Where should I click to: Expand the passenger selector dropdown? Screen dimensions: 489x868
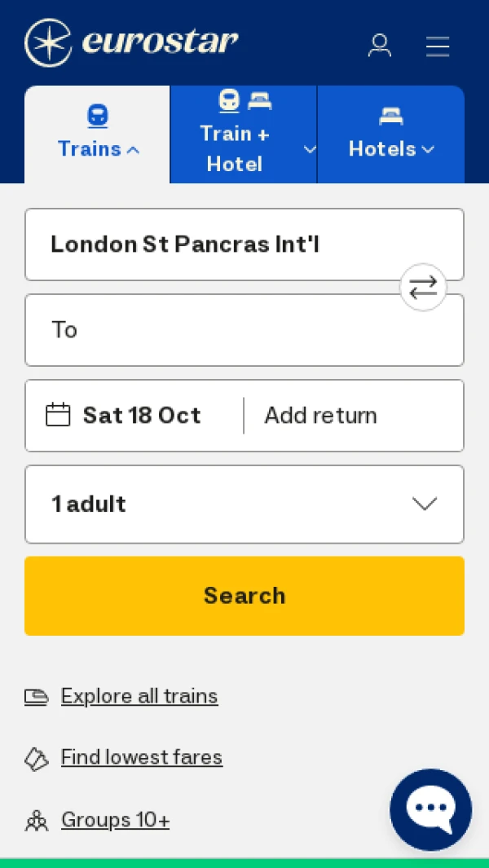pyautogui.click(x=425, y=504)
